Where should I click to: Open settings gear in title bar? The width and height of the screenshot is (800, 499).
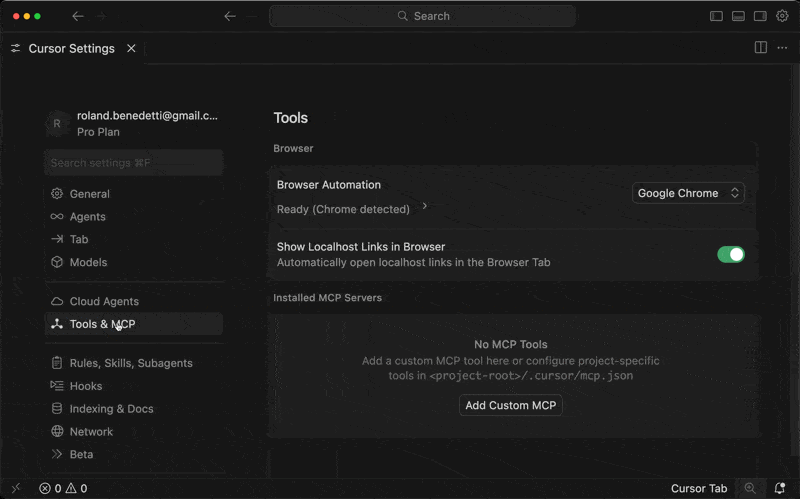tap(782, 16)
